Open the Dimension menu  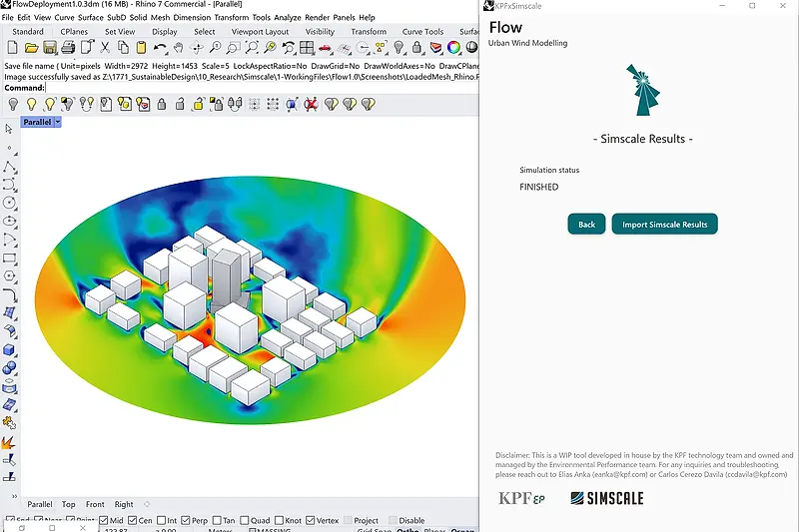pyautogui.click(x=192, y=17)
